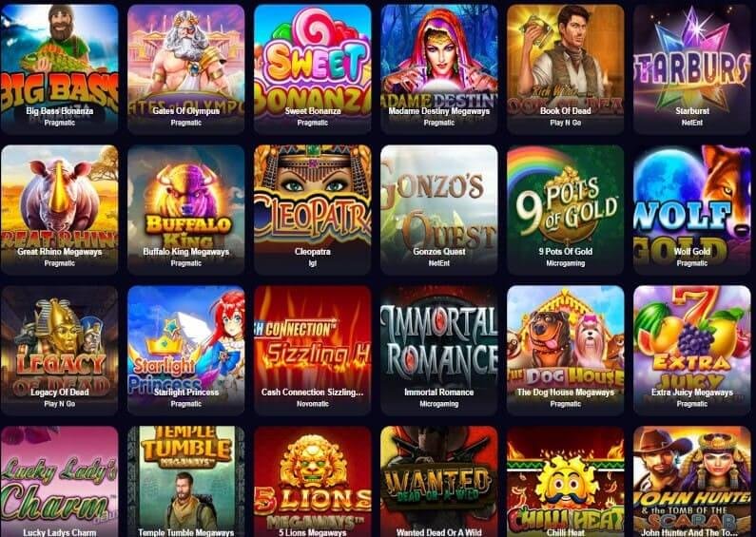This screenshot has height=537, width=756.
Task: Launch Legacy Of Dead game
Action: point(59,351)
